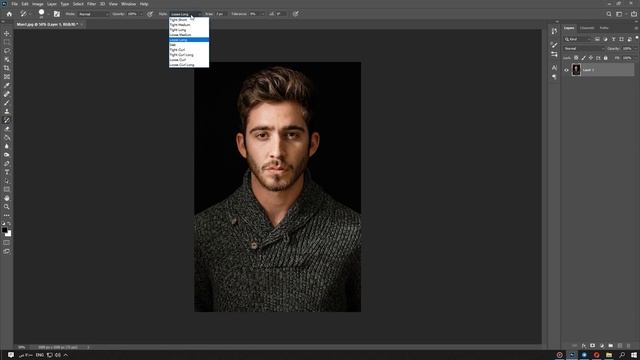Select the Eraser tool
Viewport: 640px width, 360px height.
(x=7, y=129)
